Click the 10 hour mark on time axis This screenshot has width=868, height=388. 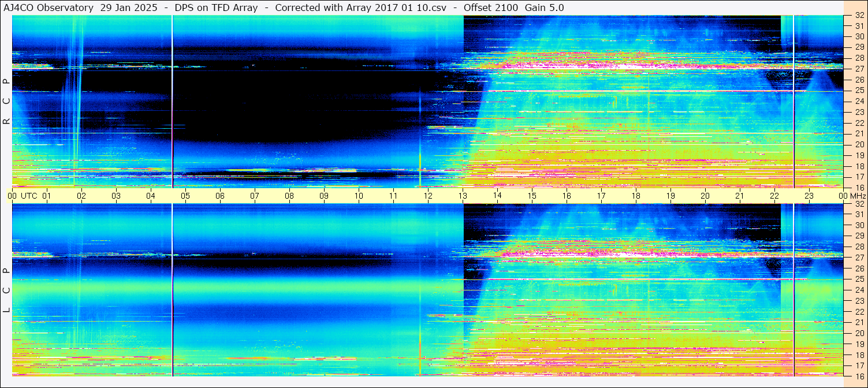click(359, 196)
